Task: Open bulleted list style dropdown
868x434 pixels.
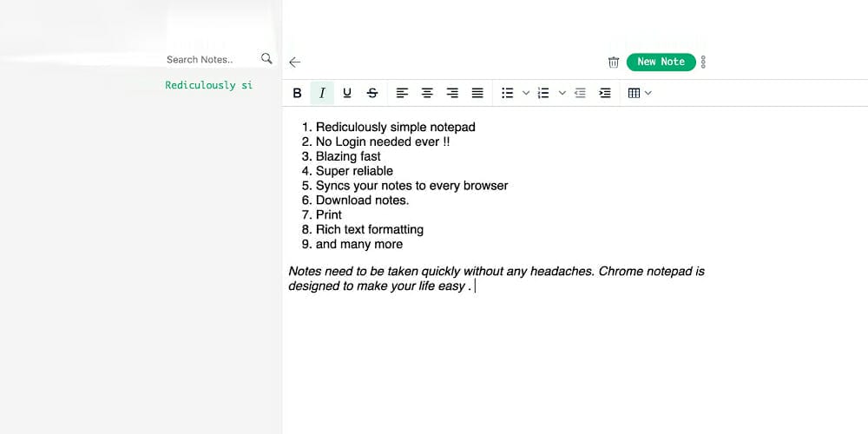Action: [x=526, y=93]
